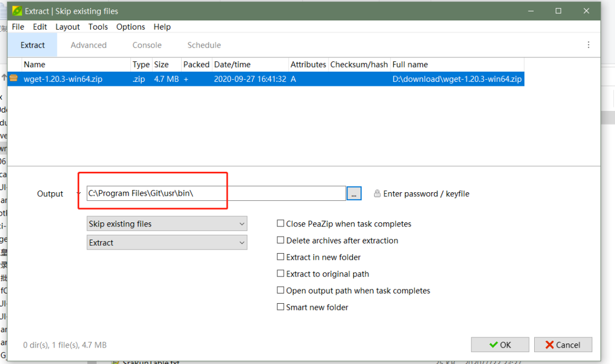This screenshot has height=364, width=615.
Task: Open the Console tab
Action: [x=147, y=45]
